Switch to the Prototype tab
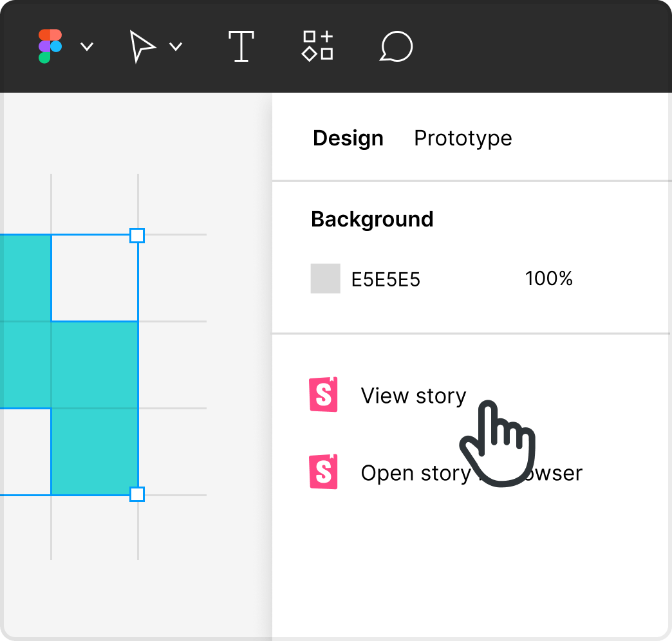Viewport: 672px width, 641px height. point(462,138)
